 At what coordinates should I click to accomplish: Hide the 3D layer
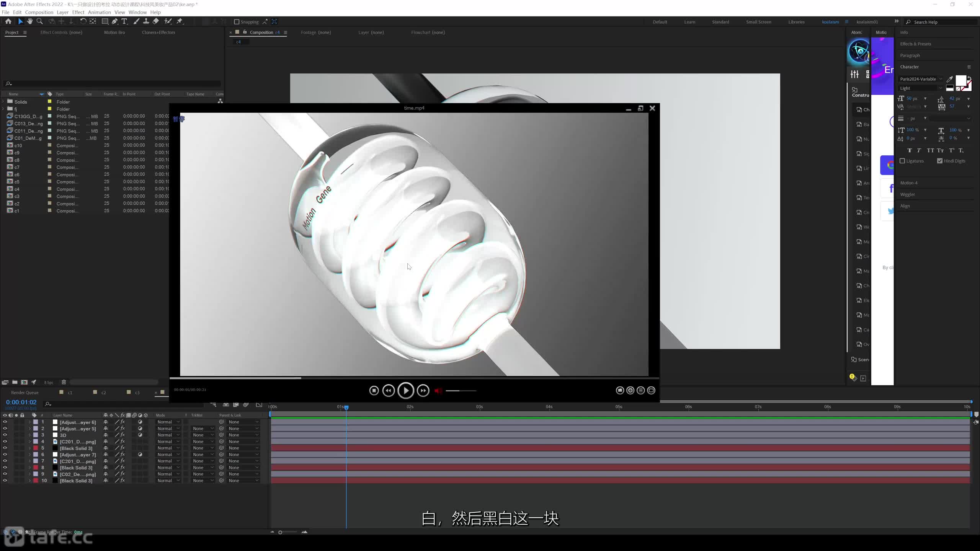click(5, 435)
